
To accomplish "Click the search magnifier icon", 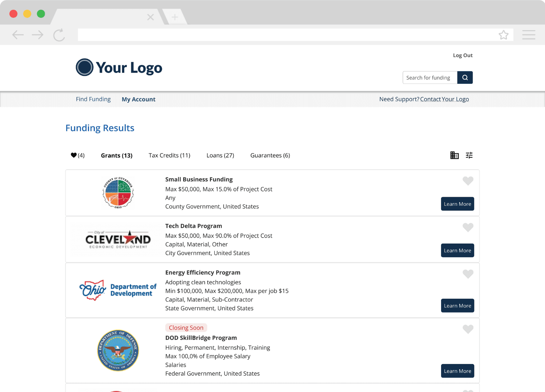I will pyautogui.click(x=465, y=77).
